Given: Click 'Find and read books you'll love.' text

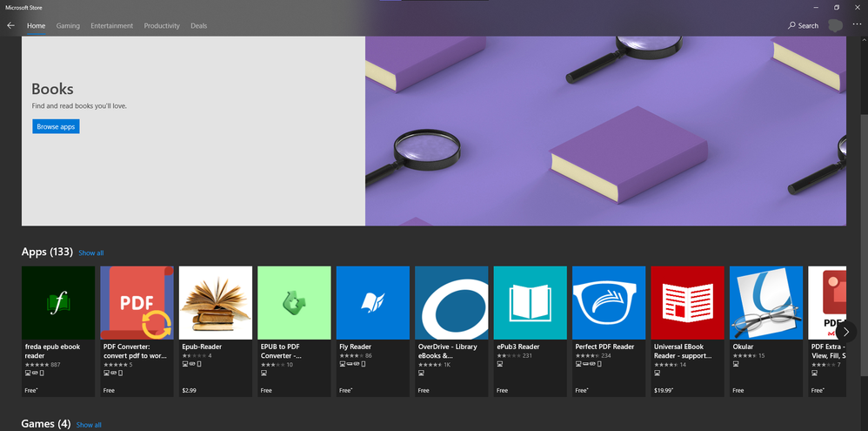Looking at the screenshot, I should click(79, 106).
